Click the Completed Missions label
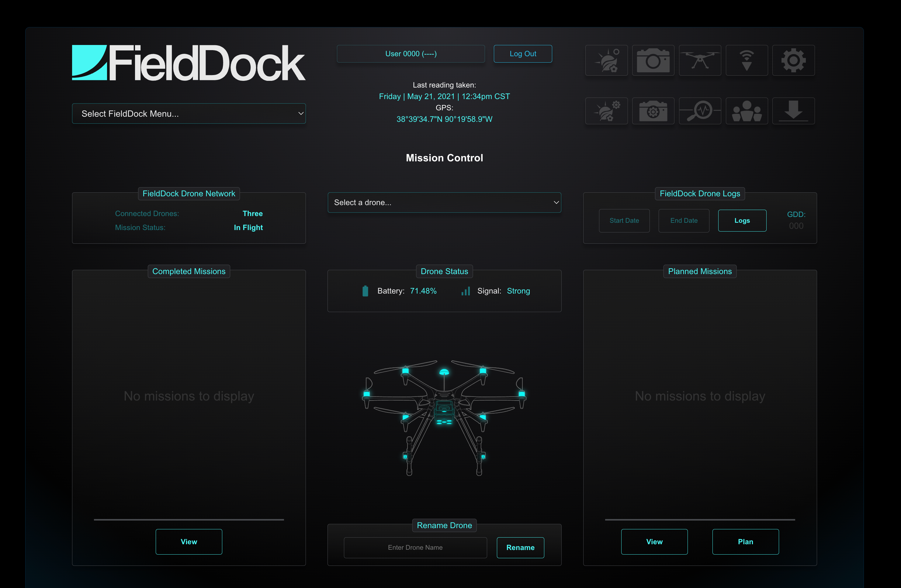This screenshot has width=901, height=588. click(189, 271)
